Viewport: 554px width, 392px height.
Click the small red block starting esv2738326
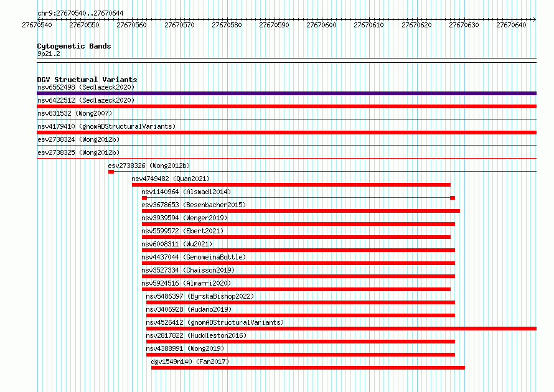tap(111, 172)
